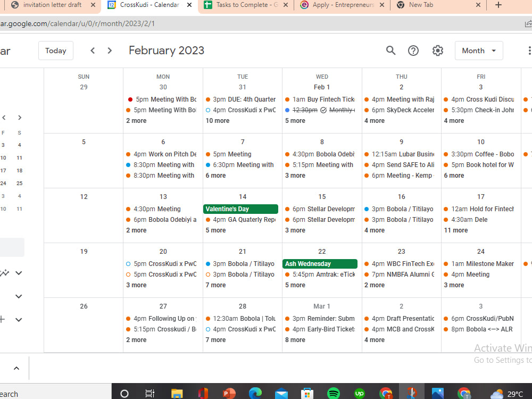Open the Photos app on taskbar
Viewport: 532px width, 399px height.
(x=438, y=394)
